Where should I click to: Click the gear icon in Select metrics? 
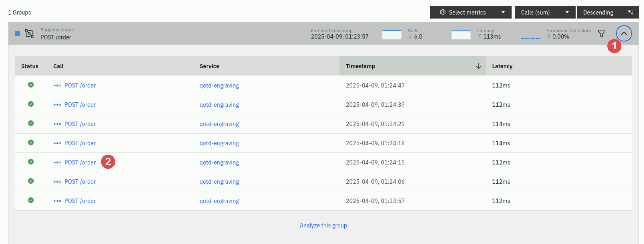click(x=443, y=12)
